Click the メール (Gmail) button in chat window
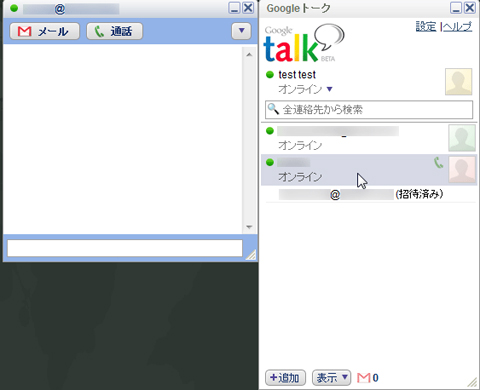 coord(44,31)
